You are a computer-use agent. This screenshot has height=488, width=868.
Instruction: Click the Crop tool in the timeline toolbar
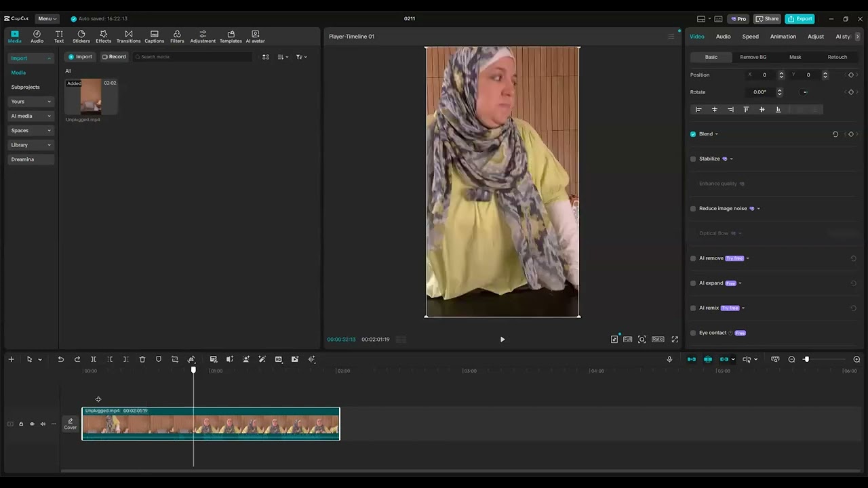point(175,359)
